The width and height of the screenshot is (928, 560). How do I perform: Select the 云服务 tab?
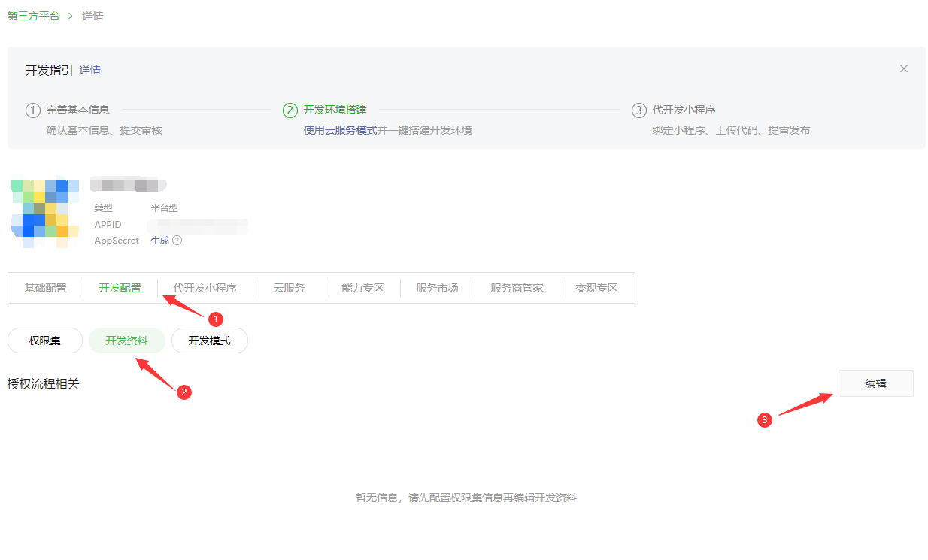289,288
